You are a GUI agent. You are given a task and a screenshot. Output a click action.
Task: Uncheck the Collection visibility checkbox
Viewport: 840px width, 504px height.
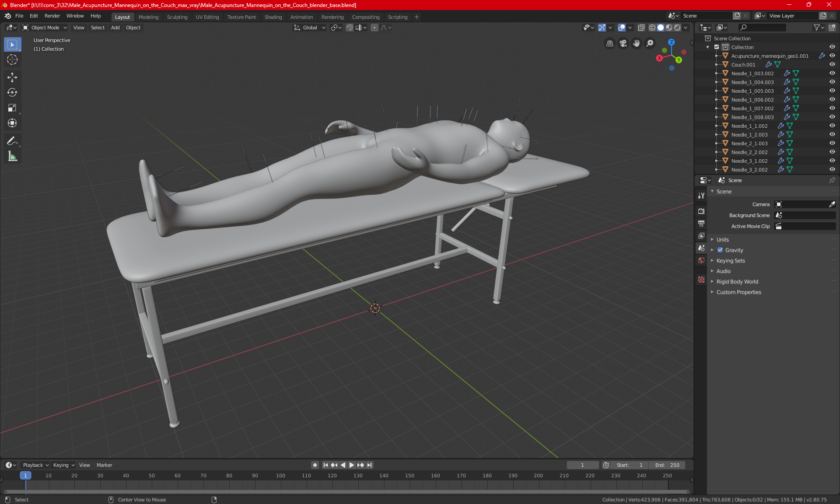(x=717, y=47)
